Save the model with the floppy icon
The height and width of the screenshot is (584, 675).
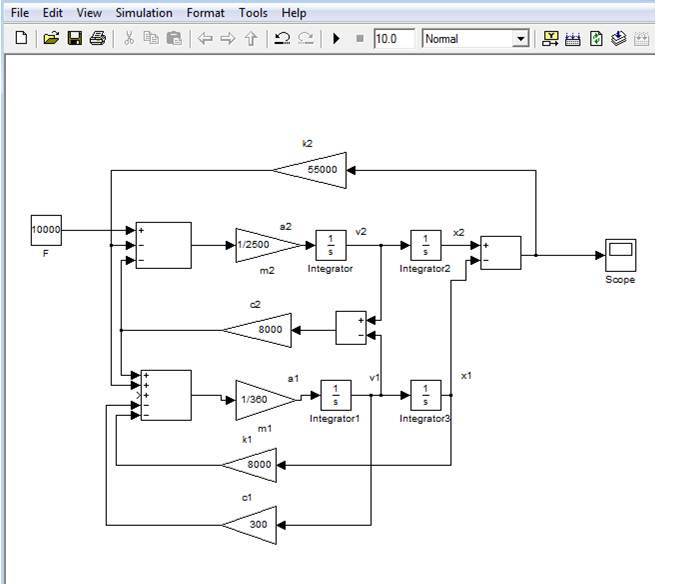(x=75, y=38)
